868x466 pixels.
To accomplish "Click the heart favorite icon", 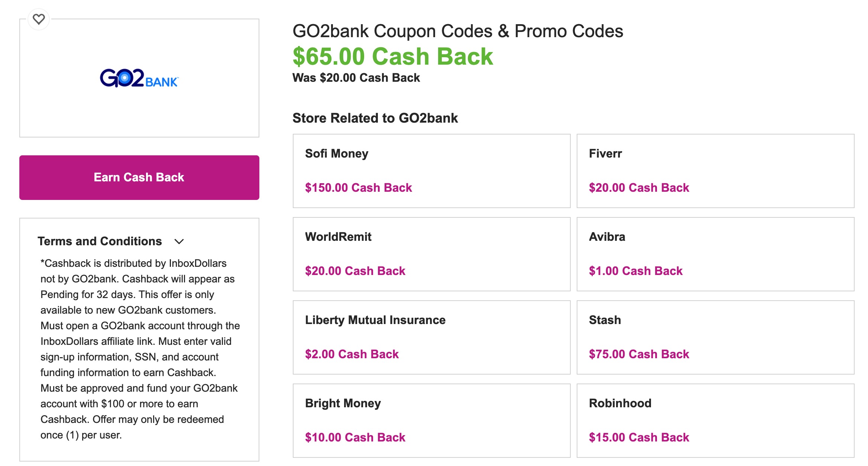I will (39, 19).
